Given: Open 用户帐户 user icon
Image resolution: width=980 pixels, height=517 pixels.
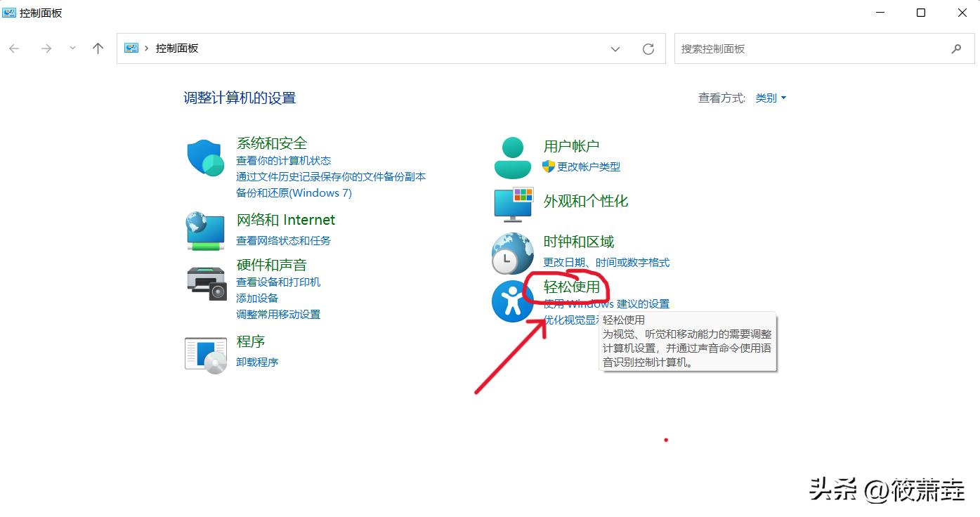Looking at the screenshot, I should click(512, 156).
